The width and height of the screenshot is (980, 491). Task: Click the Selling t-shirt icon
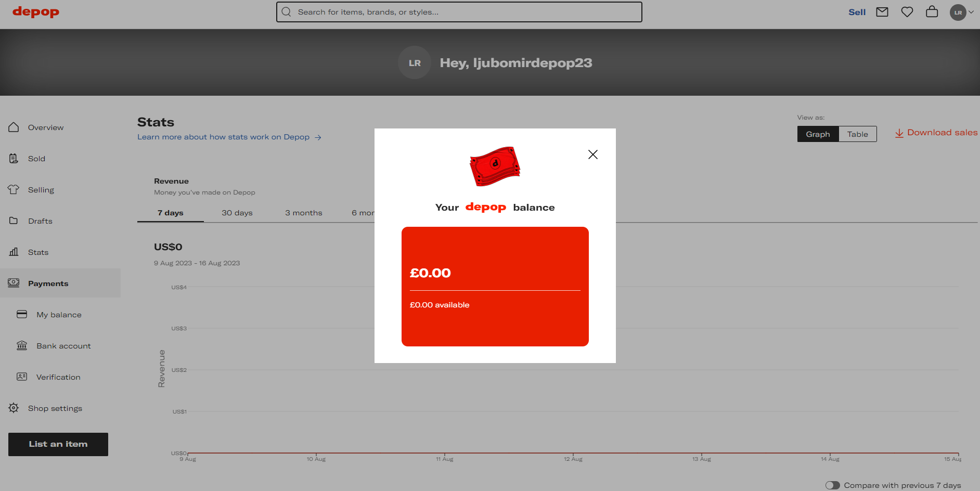[x=14, y=189]
